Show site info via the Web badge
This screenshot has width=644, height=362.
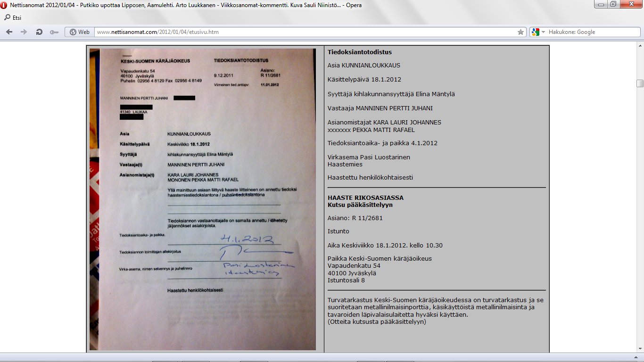79,32
